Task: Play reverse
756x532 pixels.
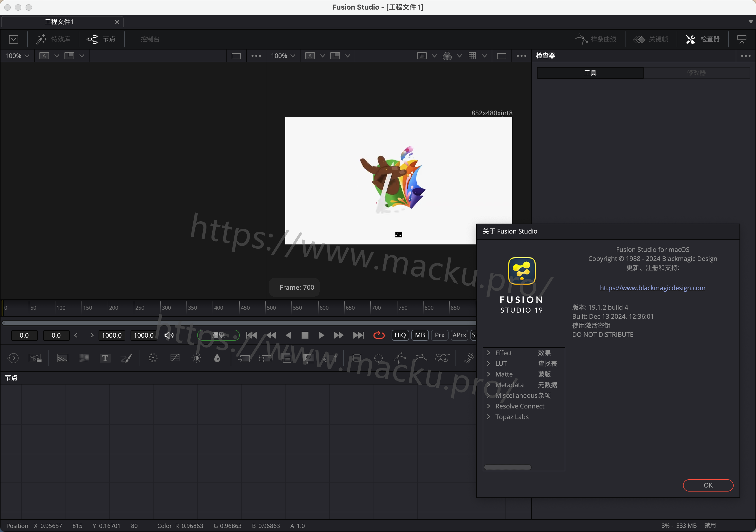Action: (x=288, y=335)
